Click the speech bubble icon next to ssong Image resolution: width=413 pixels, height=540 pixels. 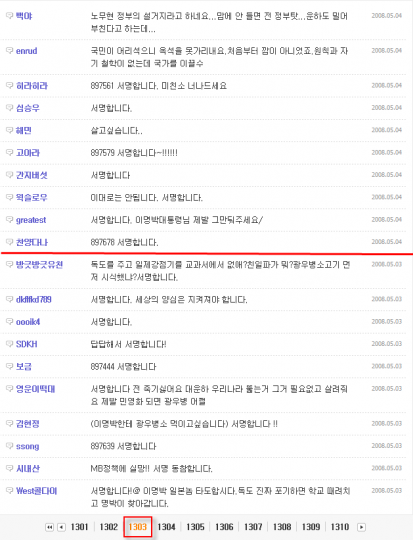(10, 446)
